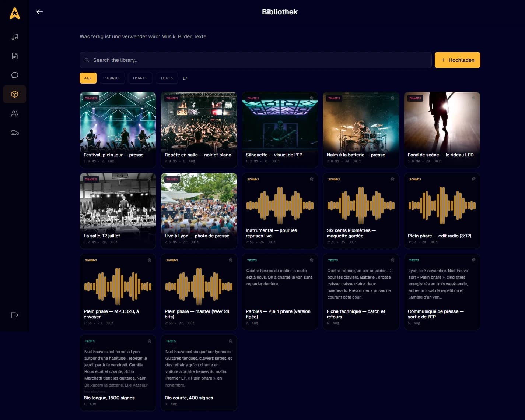Click the Hochladen upload button

pos(458,60)
